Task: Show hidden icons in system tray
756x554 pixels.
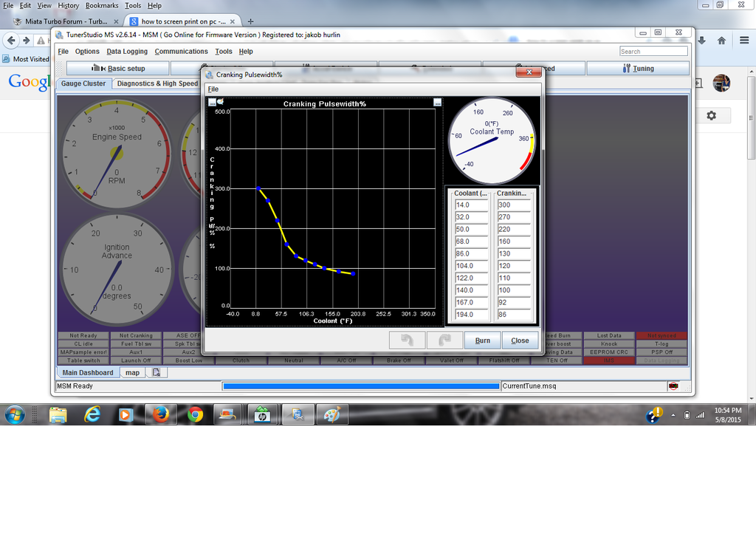Action: click(675, 415)
